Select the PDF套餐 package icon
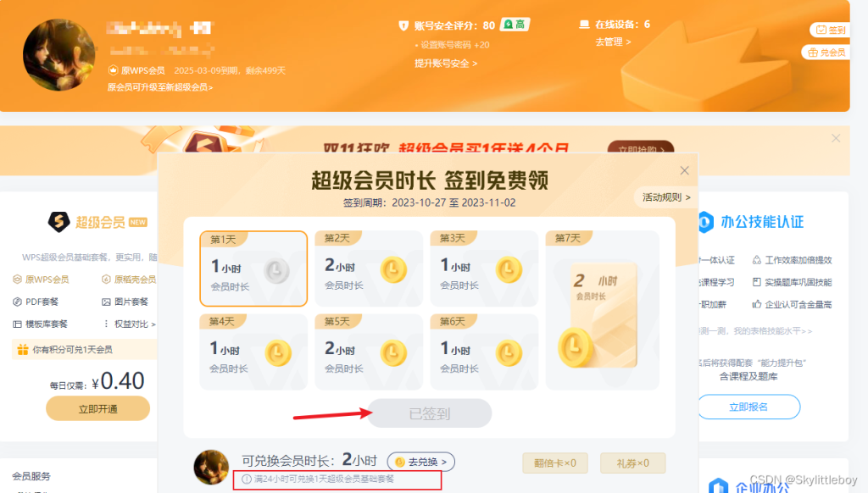 coord(36,302)
